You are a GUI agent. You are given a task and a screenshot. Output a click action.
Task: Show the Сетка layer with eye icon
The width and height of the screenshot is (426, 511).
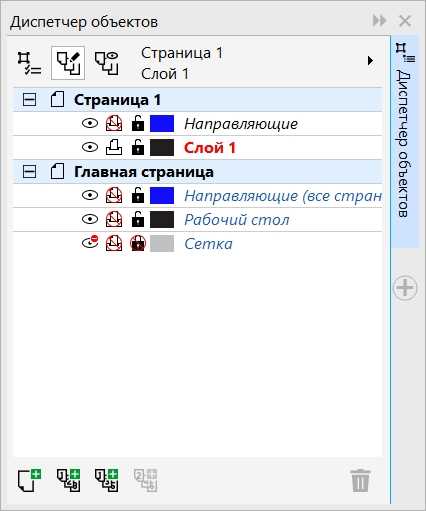[x=90, y=242]
